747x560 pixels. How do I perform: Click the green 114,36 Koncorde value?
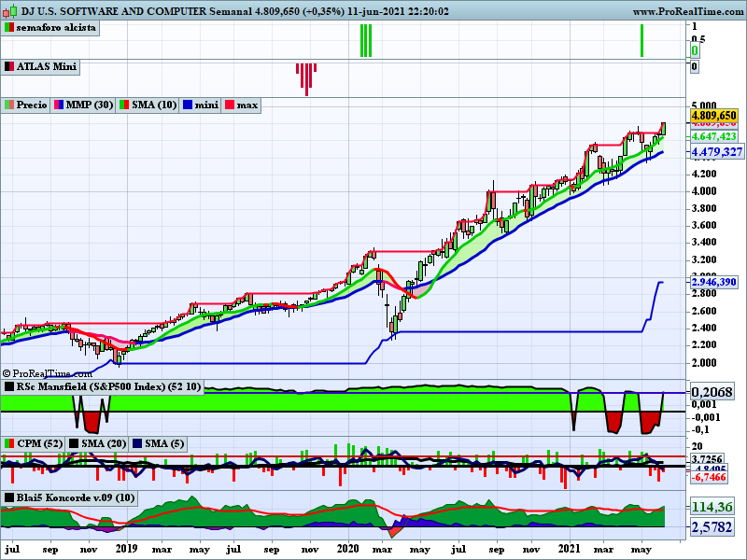tap(712, 507)
